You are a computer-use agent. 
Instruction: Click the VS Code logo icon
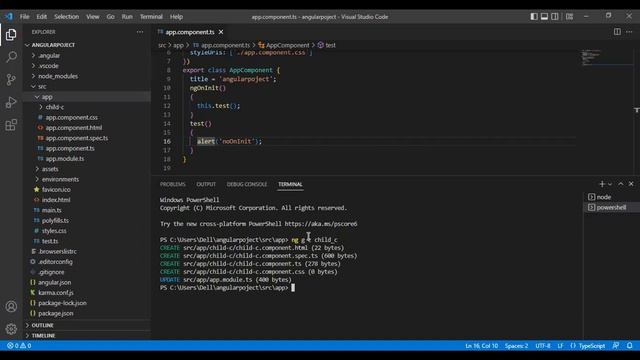pos(9,17)
